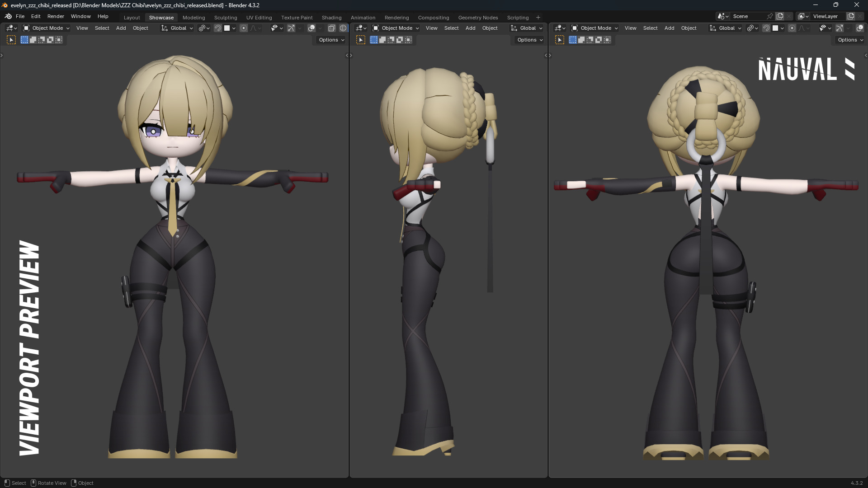Set selection mode to new in left viewport
Screen dimensions: 868x488
click(x=24, y=40)
